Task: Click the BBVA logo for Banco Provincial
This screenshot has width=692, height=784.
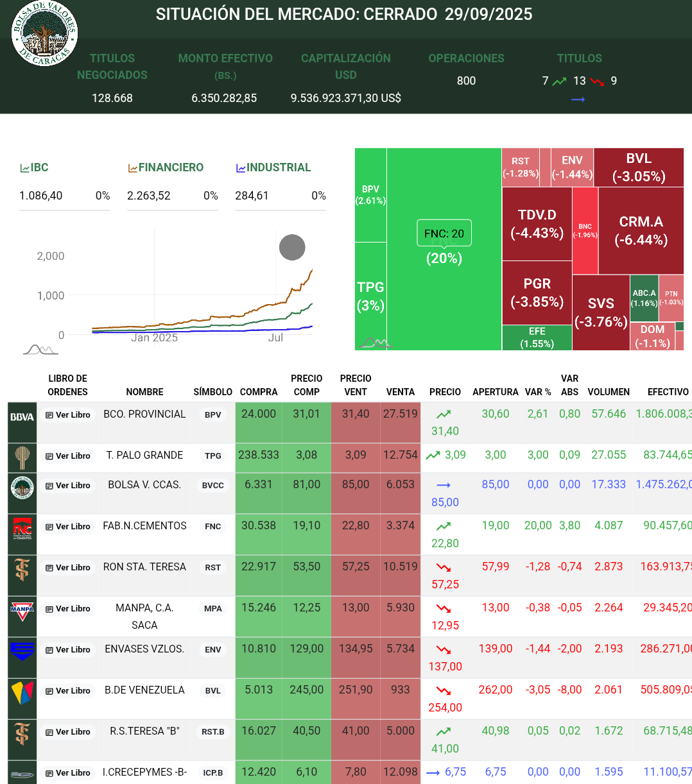Action: 22,417
